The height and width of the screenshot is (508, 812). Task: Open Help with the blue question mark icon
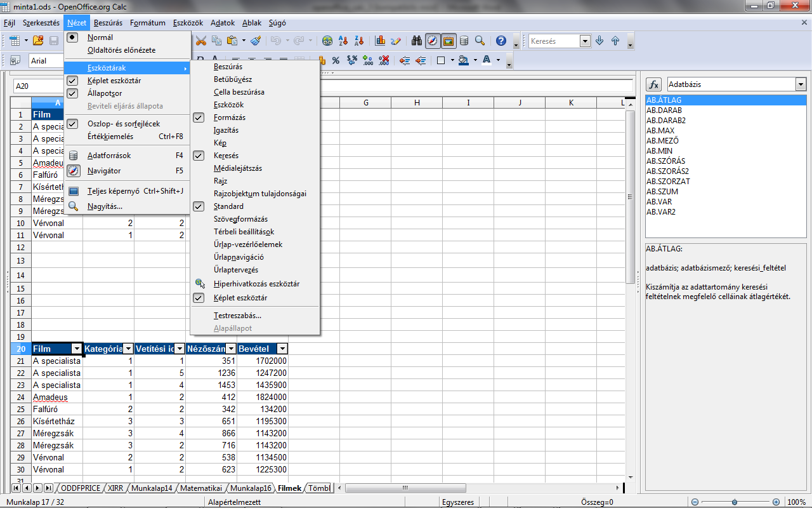(x=501, y=41)
